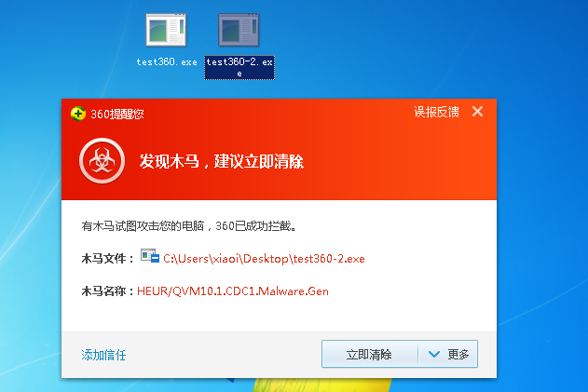Click the biohazard trojan warning icon
Screen dimensions: 588x392
[102, 161]
